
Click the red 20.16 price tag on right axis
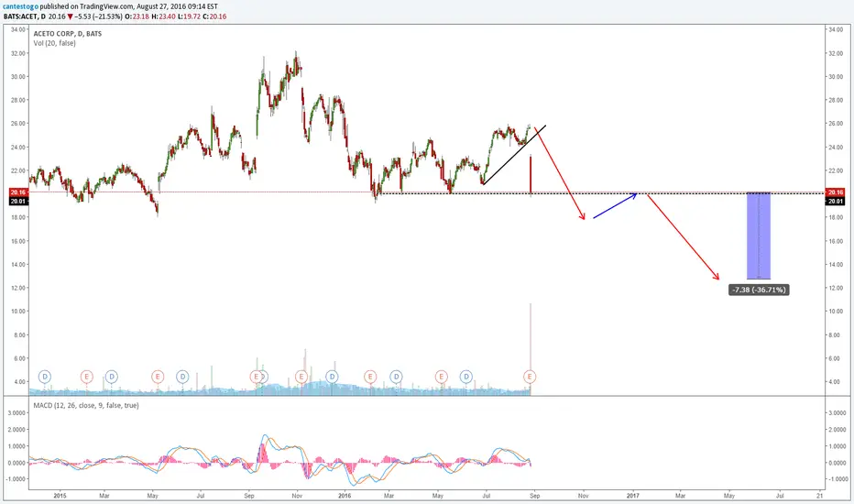(x=835, y=192)
